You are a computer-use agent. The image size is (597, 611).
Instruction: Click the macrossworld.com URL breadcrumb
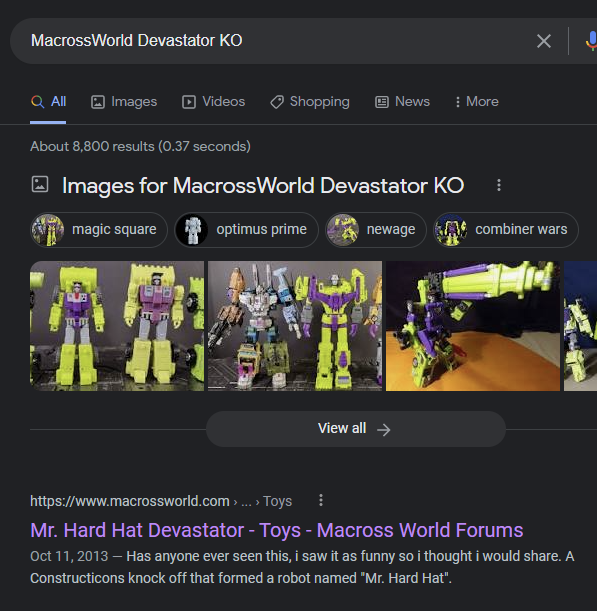coord(161,501)
